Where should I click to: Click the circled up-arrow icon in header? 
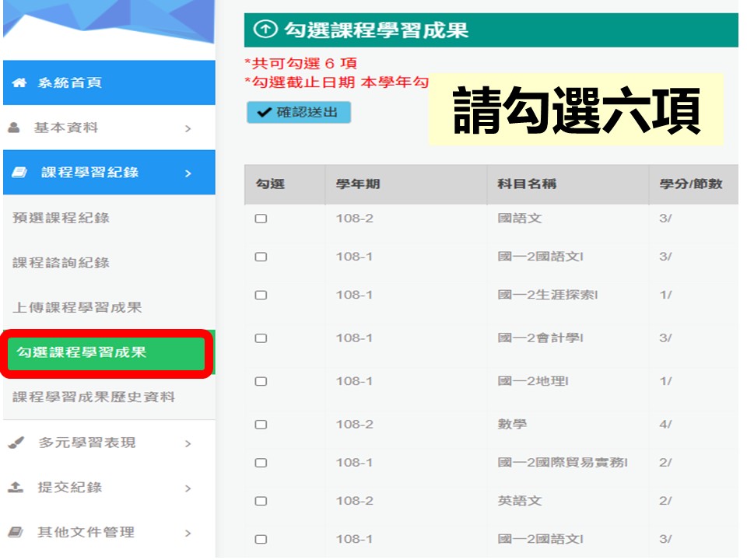(x=265, y=30)
